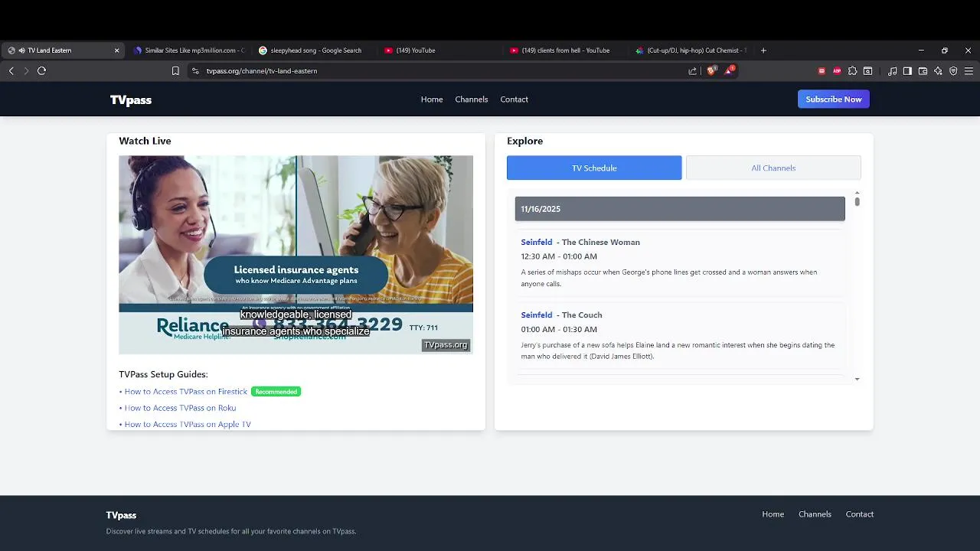Click the TVpass logo in header
Image resolution: width=980 pixels, height=551 pixels.
(x=131, y=99)
